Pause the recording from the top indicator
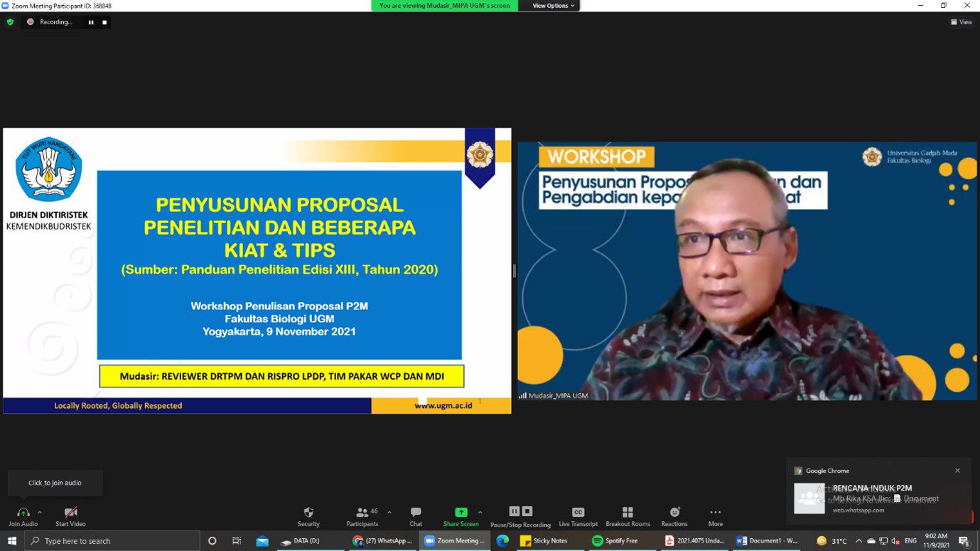 91,22
